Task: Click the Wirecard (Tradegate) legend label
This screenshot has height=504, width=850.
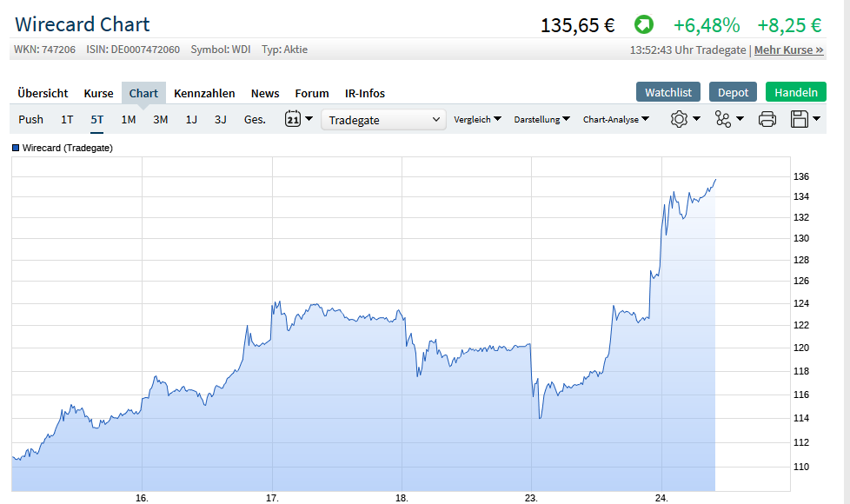Action: (x=68, y=148)
